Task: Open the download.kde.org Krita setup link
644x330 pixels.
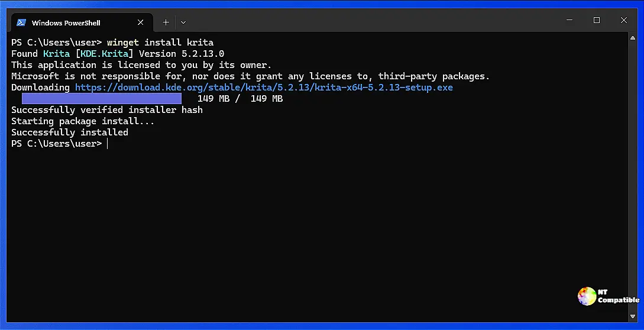Action: [x=264, y=88]
